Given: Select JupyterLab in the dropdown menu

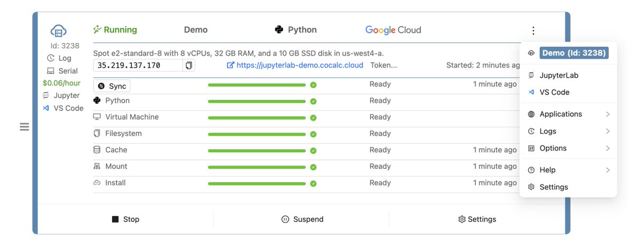Looking at the screenshot, I should click(x=559, y=76).
